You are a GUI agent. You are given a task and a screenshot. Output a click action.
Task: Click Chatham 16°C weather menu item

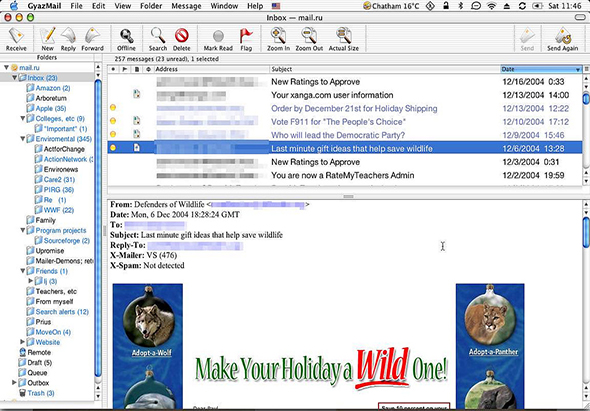[x=391, y=6]
